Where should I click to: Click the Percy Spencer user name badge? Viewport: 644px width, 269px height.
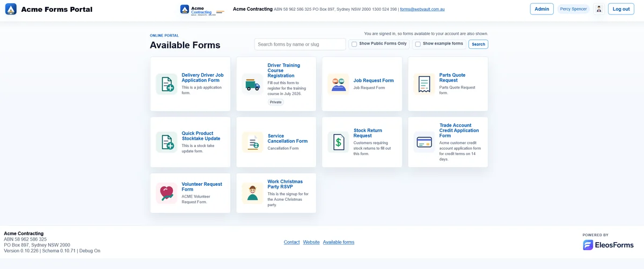click(573, 9)
